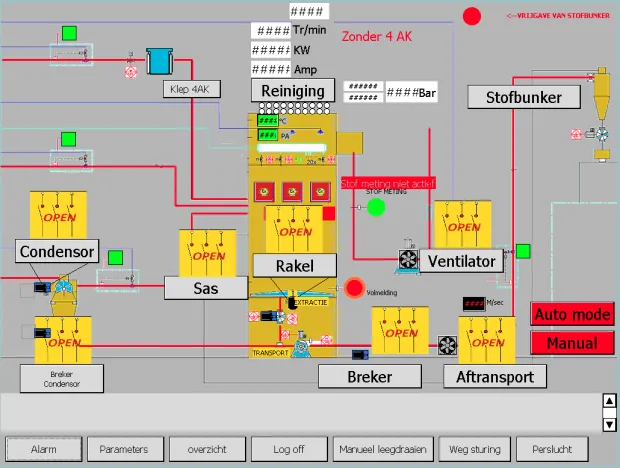Click the Aftransport fan icon
The image size is (620, 468).
pyautogui.click(x=447, y=345)
